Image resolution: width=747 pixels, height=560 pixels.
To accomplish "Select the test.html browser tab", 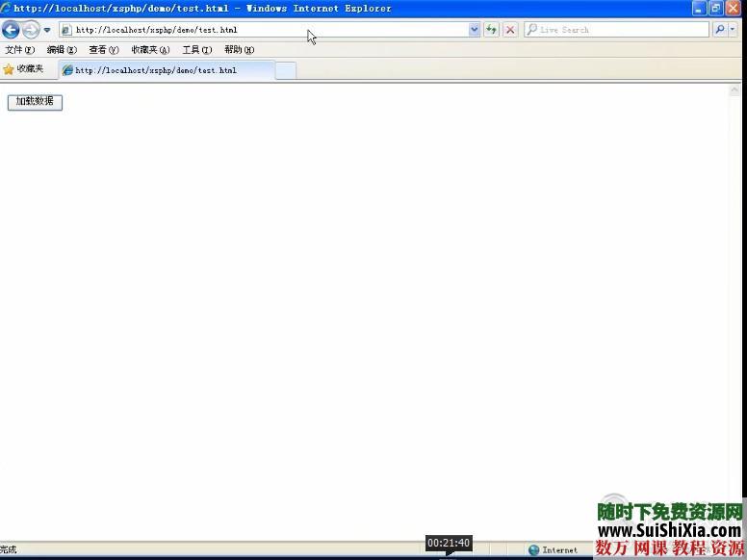I will click(x=164, y=70).
